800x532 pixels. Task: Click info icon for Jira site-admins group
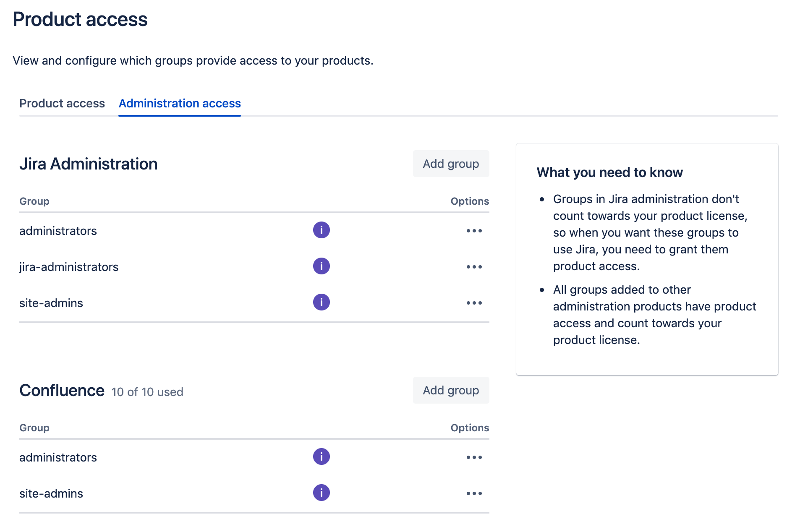point(321,302)
